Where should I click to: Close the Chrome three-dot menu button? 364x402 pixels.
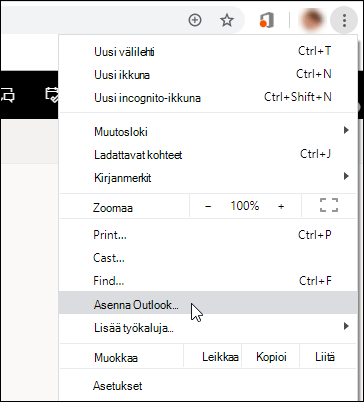(344, 20)
